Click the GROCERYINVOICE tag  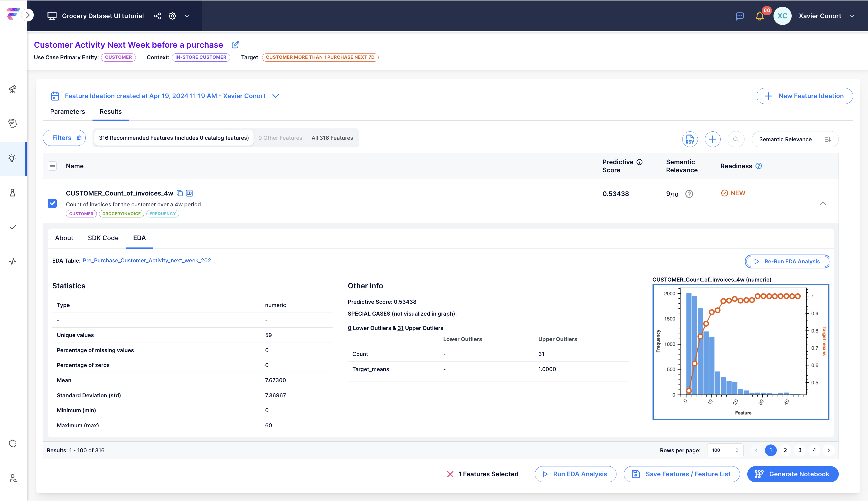click(x=121, y=214)
